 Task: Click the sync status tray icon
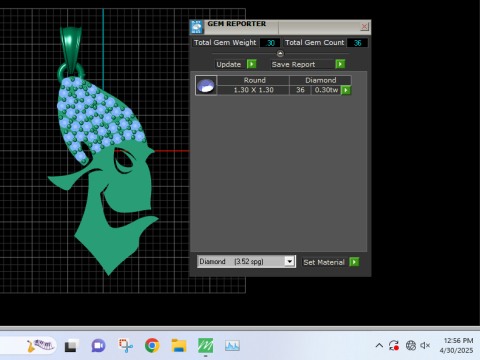coord(394,346)
